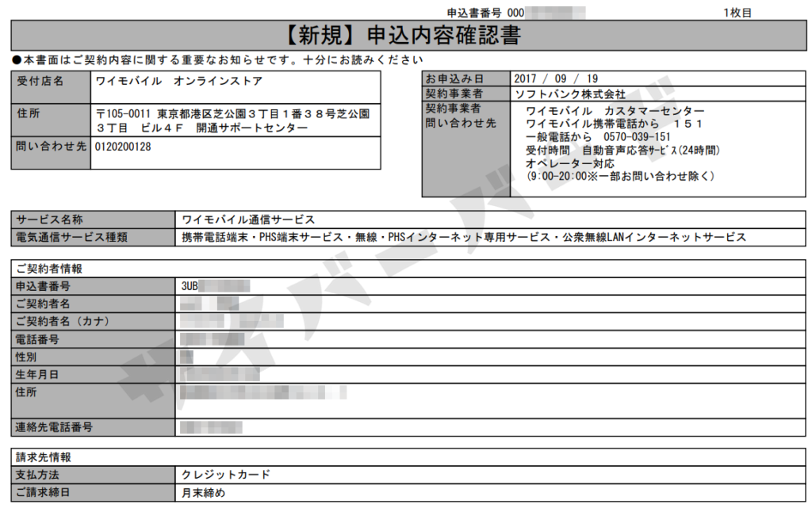Select the date 2017 / 09 / 19

(556, 78)
